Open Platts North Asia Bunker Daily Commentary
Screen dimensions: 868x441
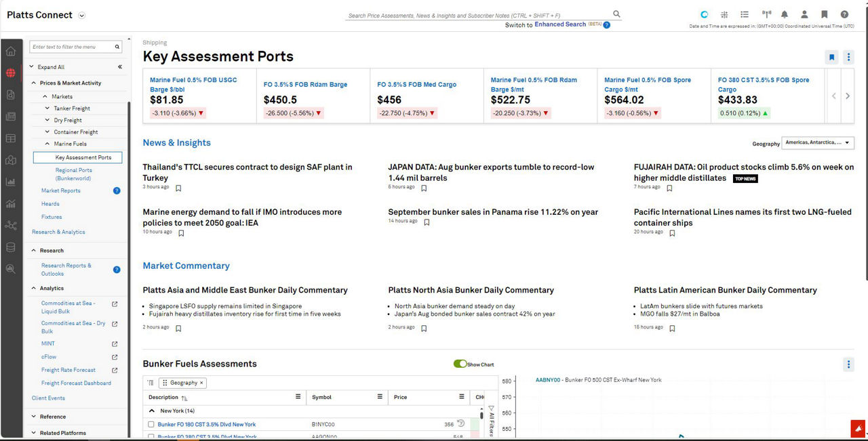[x=471, y=290]
